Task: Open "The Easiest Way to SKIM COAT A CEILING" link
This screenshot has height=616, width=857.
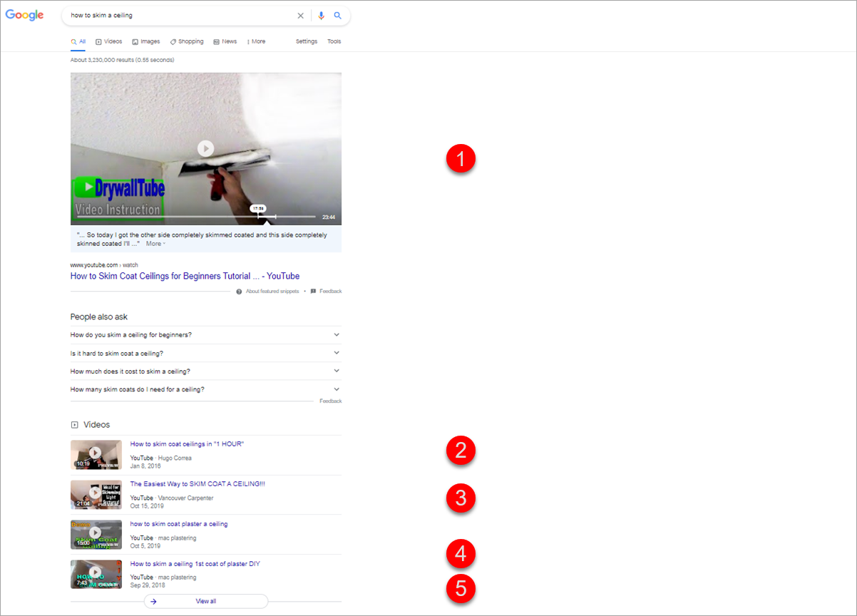Action: click(x=197, y=484)
